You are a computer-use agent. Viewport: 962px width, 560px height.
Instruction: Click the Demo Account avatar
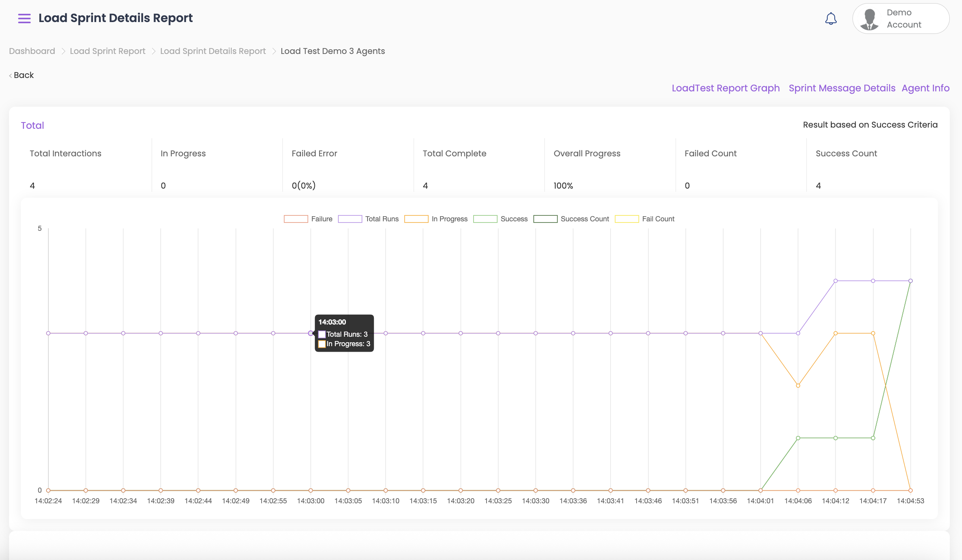(869, 19)
